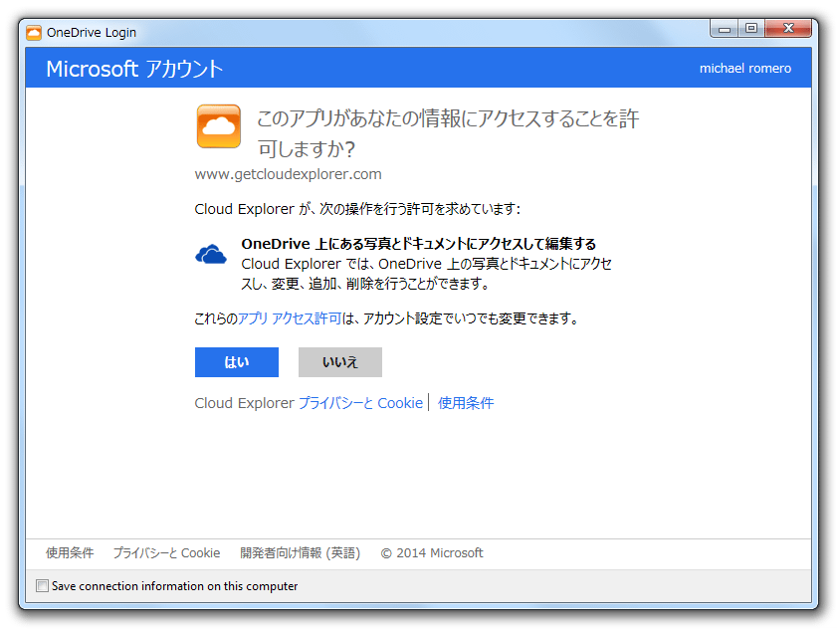Click the michael romero account name
The width and height of the screenshot is (840, 632).
745,68
